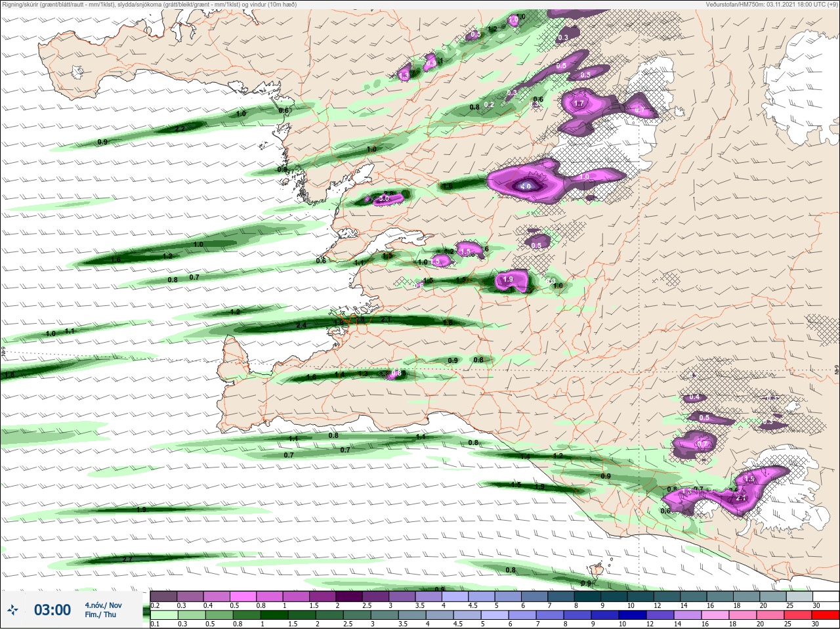840x629 pixels.
Task: Select the palest green 0.1 swatch in lower legend
Action: pos(163,615)
